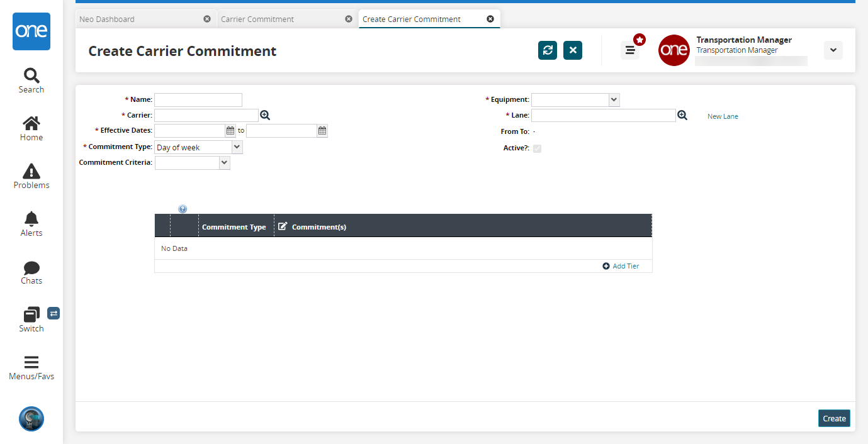
Task: Open the Effective Dates start calendar
Action: [230, 131]
